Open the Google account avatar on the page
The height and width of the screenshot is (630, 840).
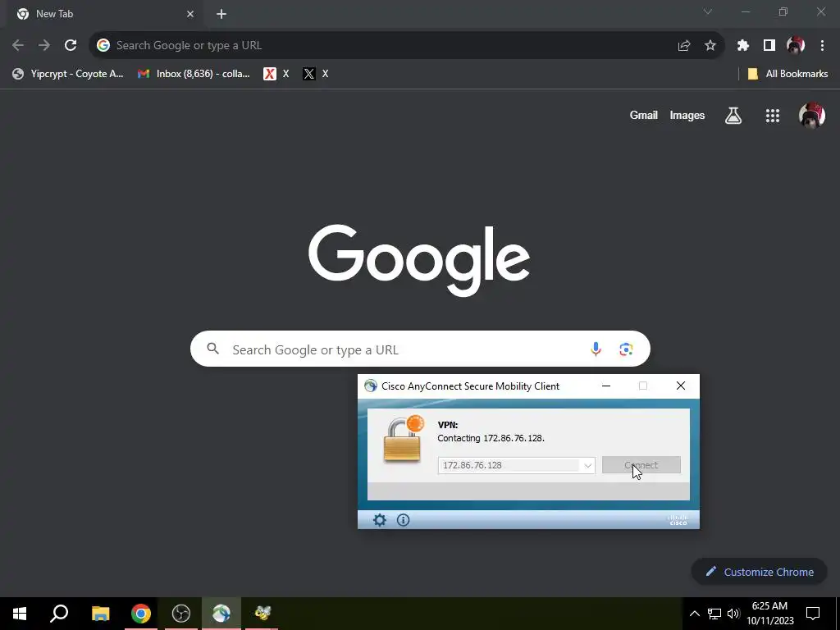(x=811, y=115)
